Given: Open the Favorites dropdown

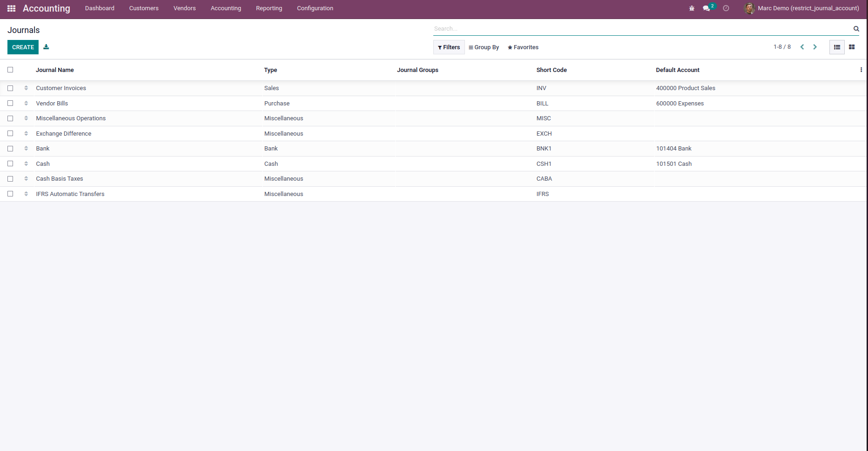Looking at the screenshot, I should [523, 47].
